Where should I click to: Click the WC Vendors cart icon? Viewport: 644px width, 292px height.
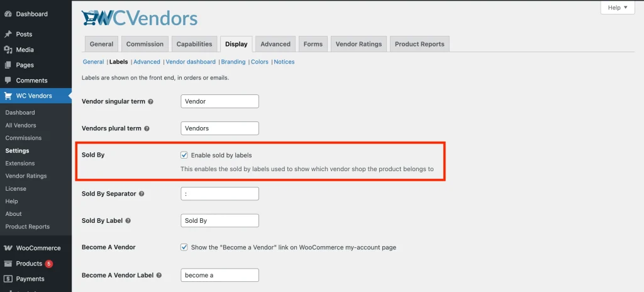pyautogui.click(x=8, y=96)
